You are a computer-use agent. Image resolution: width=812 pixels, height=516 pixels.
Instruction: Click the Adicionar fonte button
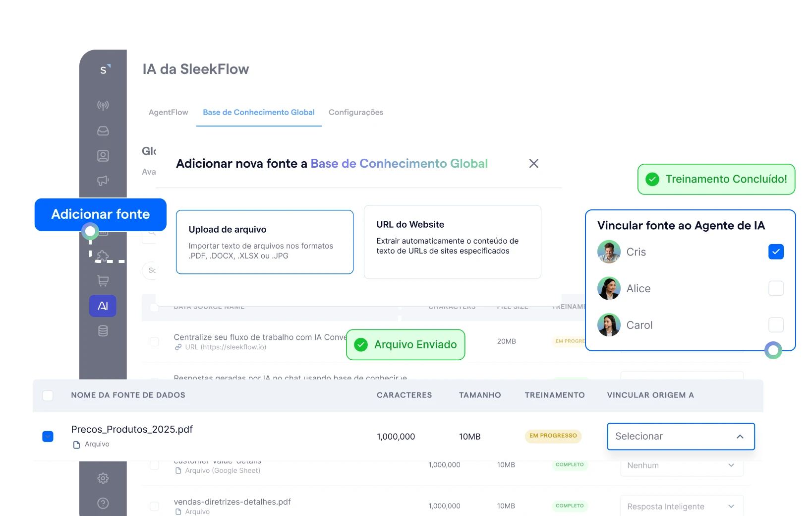[101, 214]
